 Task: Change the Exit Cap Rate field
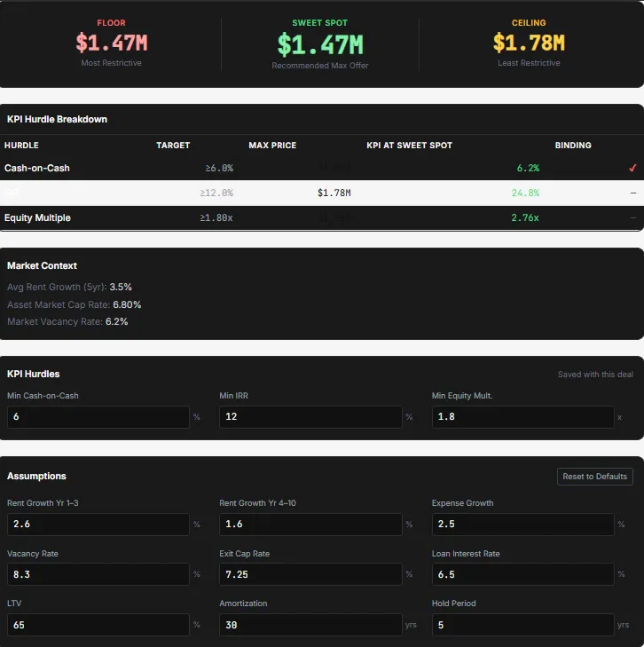click(x=310, y=574)
